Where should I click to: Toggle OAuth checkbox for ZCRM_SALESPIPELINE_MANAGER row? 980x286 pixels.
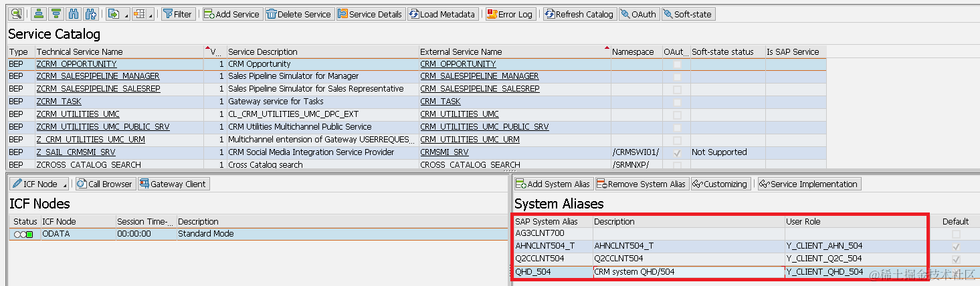point(676,76)
